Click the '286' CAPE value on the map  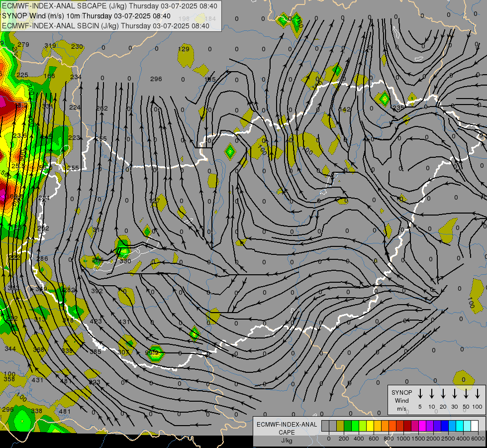(x=42, y=258)
